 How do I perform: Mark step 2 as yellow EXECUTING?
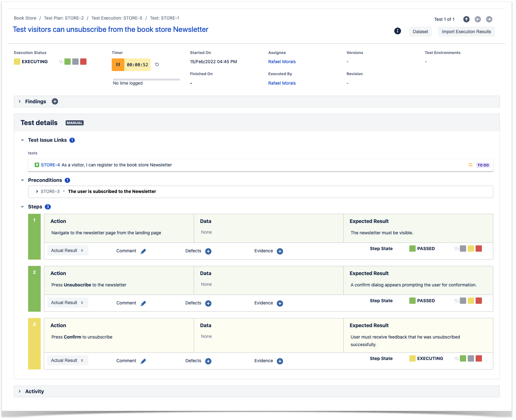click(x=471, y=301)
